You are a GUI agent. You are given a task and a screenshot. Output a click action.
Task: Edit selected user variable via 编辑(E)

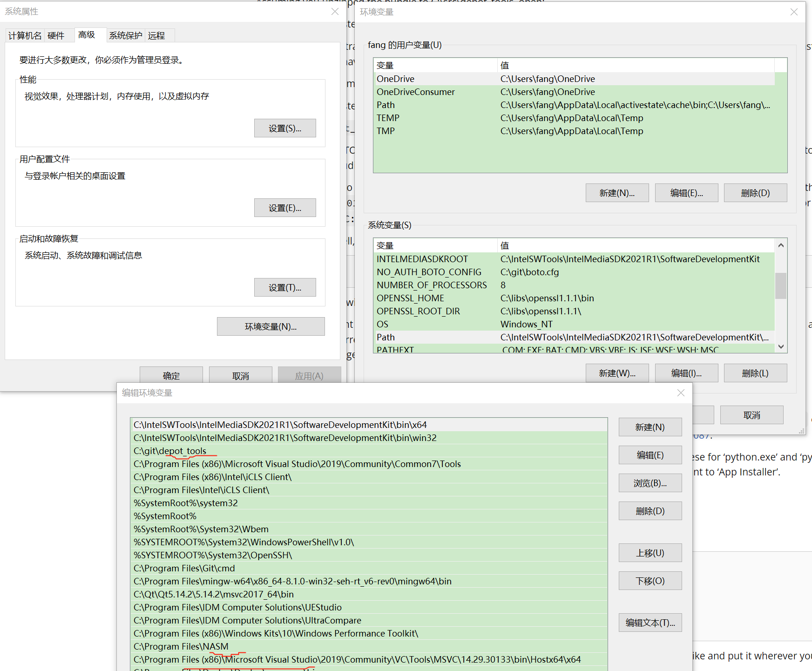pos(686,192)
